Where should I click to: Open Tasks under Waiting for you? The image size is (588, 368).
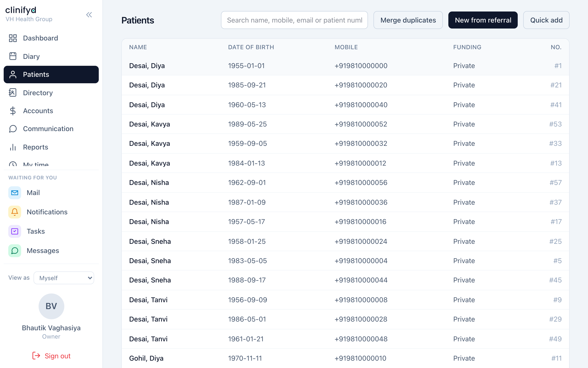pos(51,231)
